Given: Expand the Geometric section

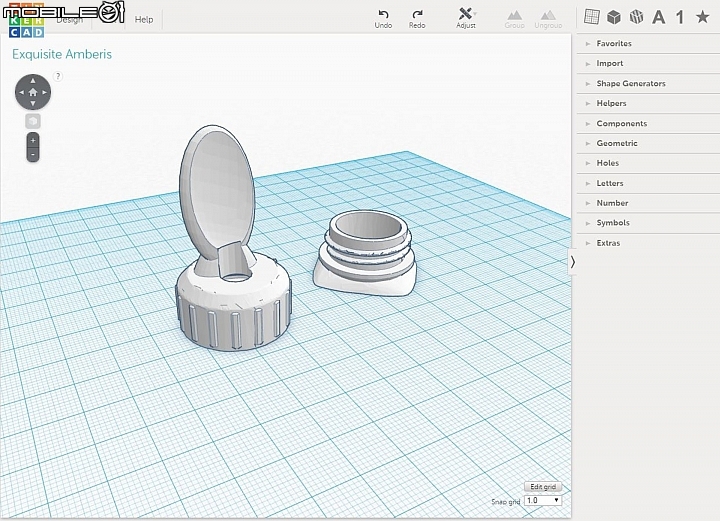Looking at the screenshot, I should [x=648, y=143].
